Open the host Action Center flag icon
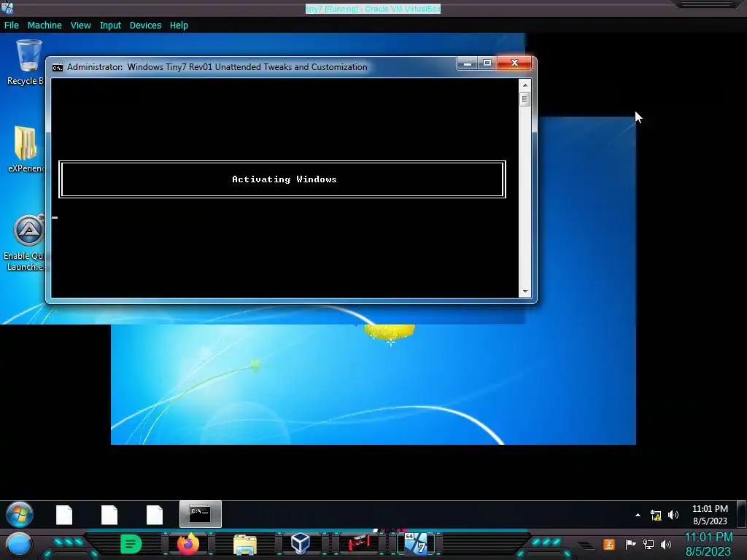Screen dimensions: 747x560 631,544
